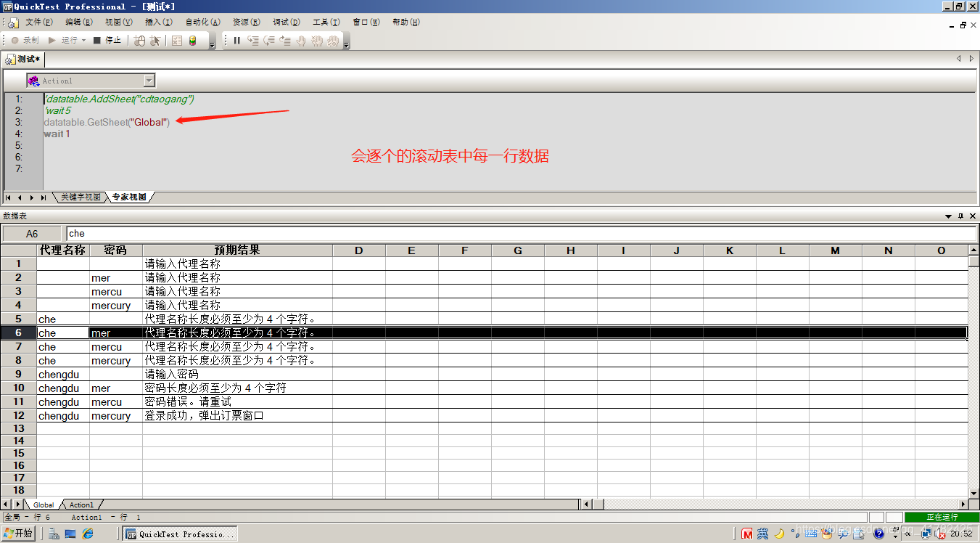This screenshot has height=543, width=980.
Task: Click cell 登录成功，弹出订票窗口
Action: click(x=237, y=416)
